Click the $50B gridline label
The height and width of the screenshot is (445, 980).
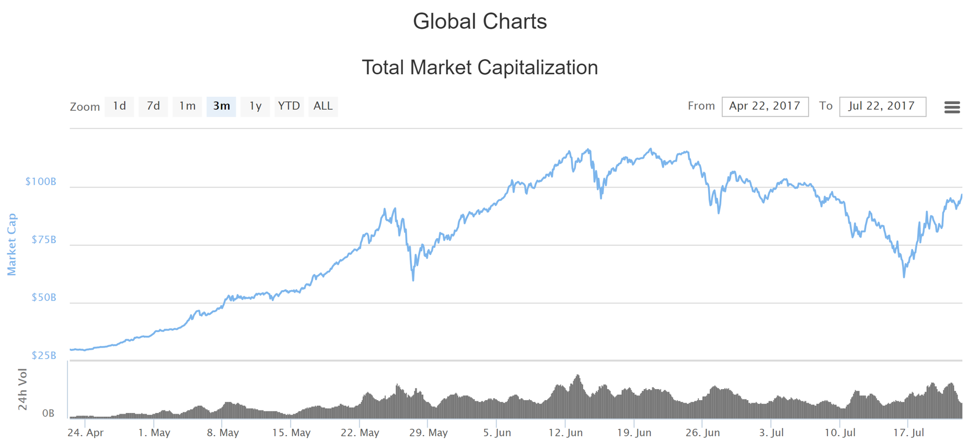point(43,298)
